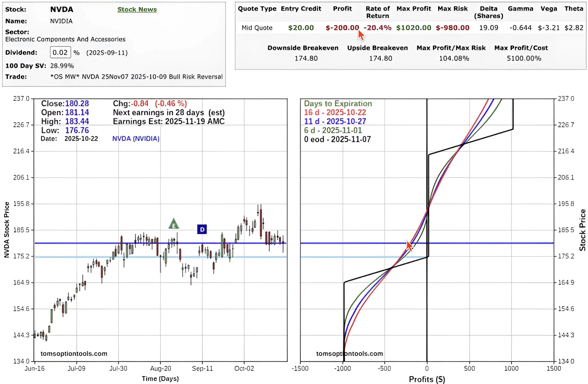Click the black 0 eod expiration legend entry

point(338,139)
